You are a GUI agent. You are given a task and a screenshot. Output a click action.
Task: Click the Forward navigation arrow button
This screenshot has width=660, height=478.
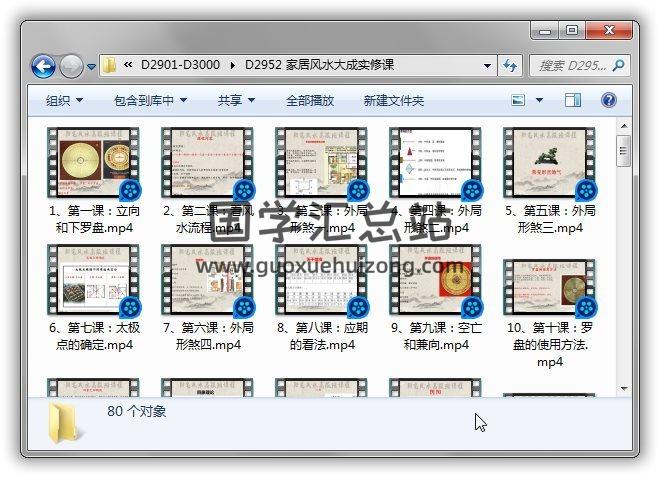pos(71,66)
